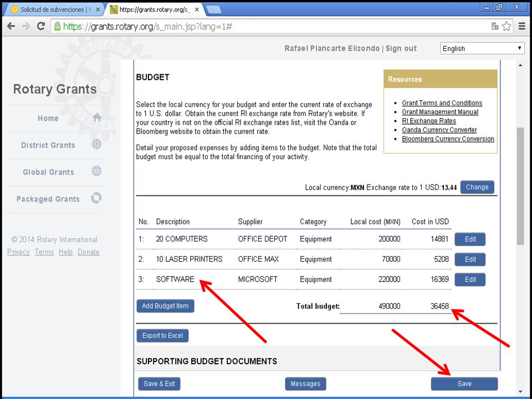Click the Save button

coord(464,383)
